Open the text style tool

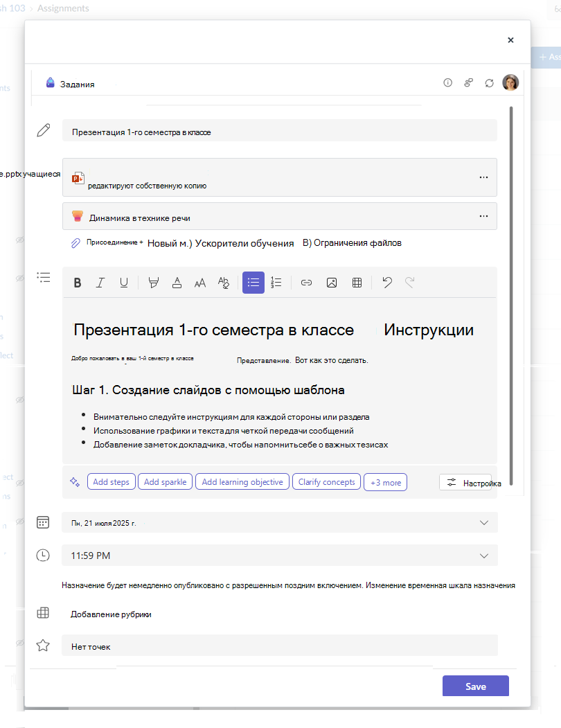coord(224,283)
